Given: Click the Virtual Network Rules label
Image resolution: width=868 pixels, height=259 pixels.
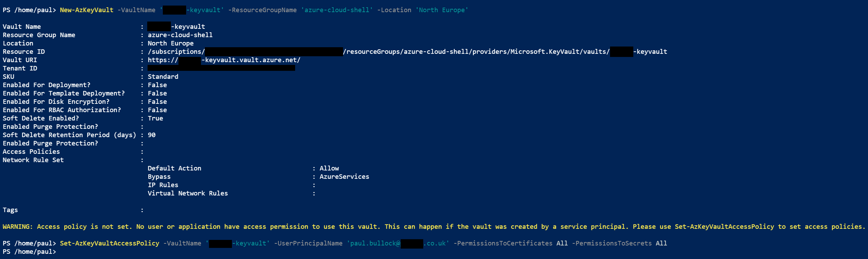Looking at the screenshot, I should 187,193.
